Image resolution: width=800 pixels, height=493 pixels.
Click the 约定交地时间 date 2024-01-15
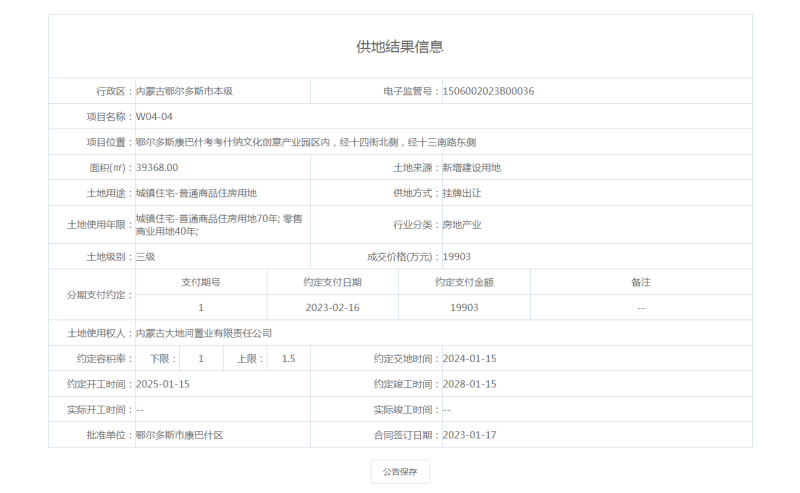click(x=469, y=358)
